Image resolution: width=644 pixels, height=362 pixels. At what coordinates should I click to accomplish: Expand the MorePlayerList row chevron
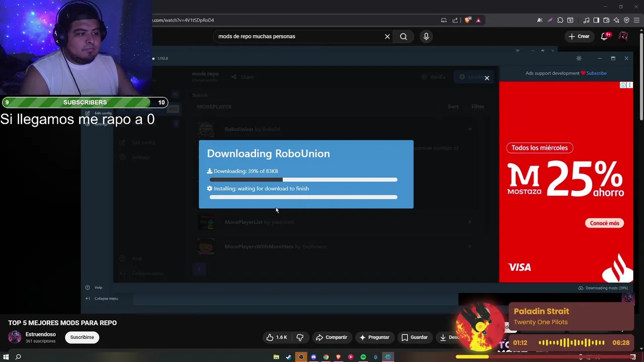[470, 222]
